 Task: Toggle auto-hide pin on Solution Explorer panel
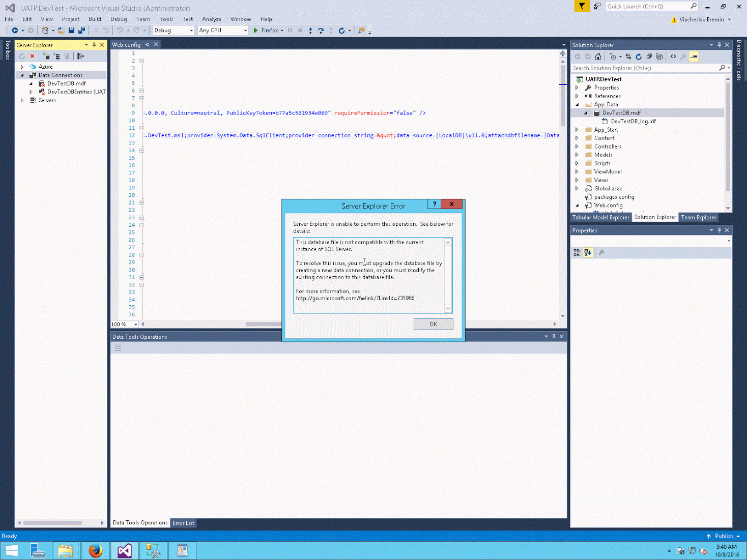click(719, 45)
